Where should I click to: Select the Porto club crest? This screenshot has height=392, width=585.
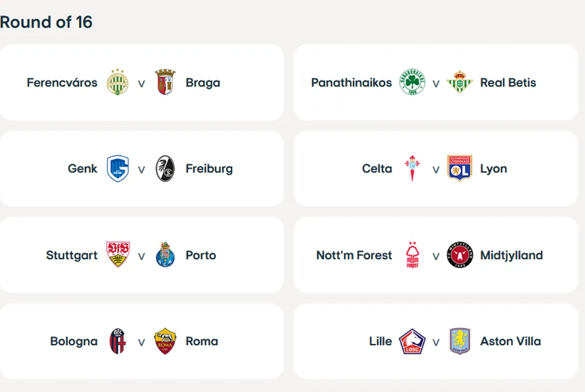coord(165,255)
